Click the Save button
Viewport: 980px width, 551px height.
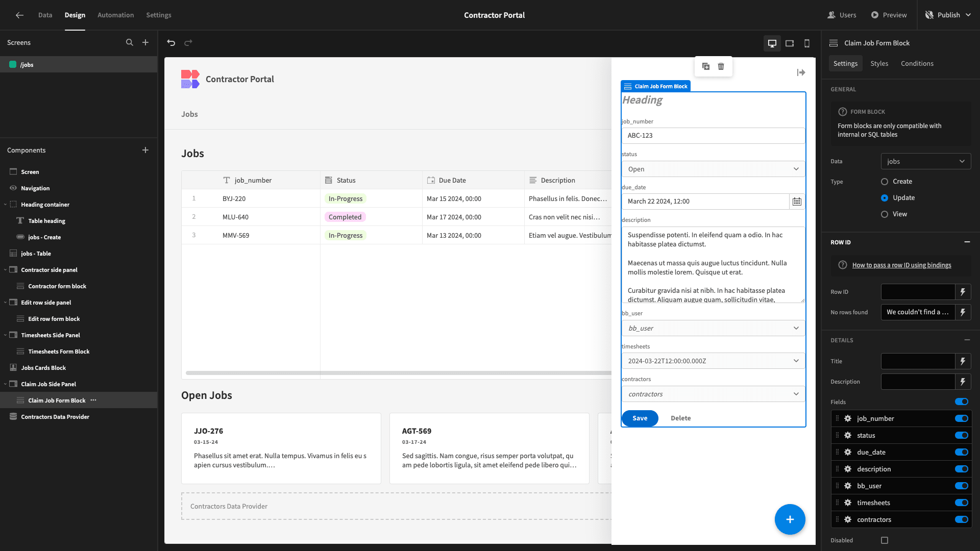[x=640, y=418]
